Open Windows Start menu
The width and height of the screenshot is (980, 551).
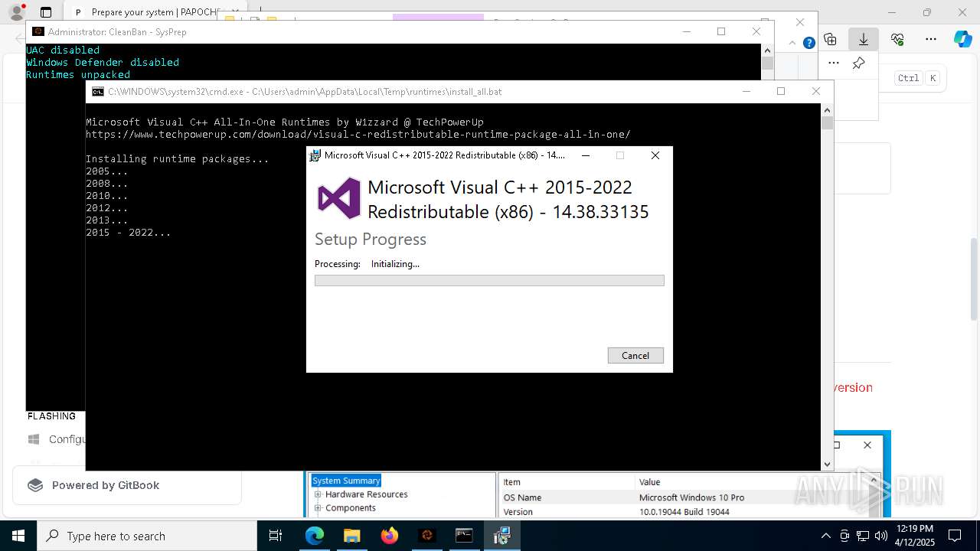pyautogui.click(x=18, y=536)
